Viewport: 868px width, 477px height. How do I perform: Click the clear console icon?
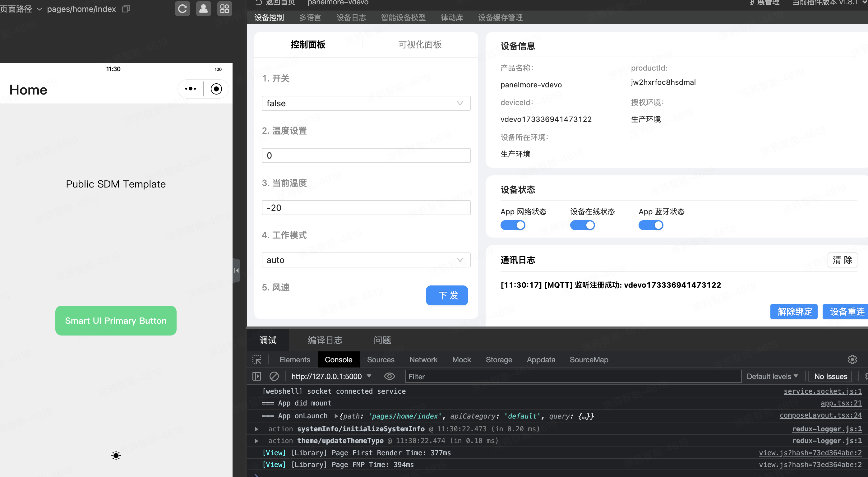274,376
